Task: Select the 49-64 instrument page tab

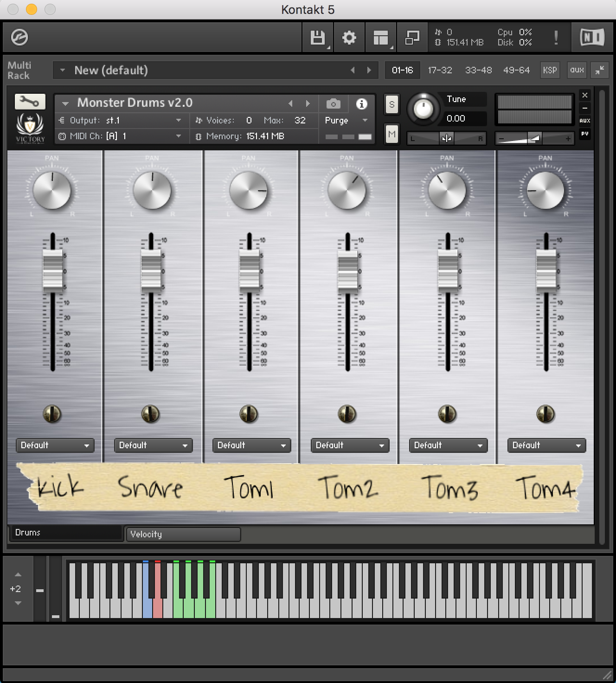Action: tap(516, 70)
